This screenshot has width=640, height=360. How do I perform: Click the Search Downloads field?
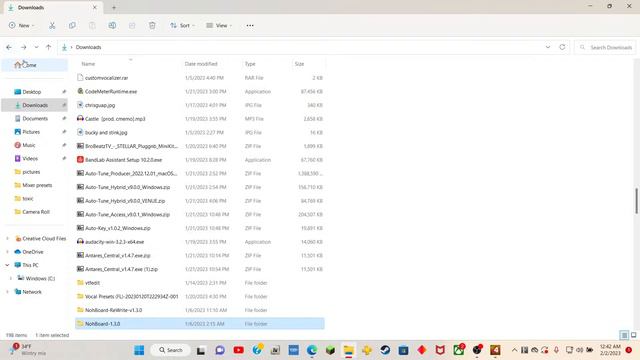tap(606, 47)
